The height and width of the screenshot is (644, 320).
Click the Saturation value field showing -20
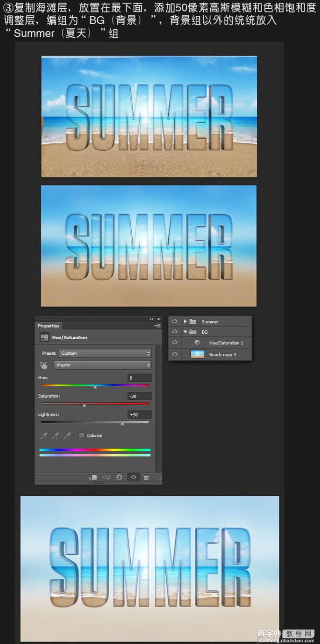pos(140,396)
